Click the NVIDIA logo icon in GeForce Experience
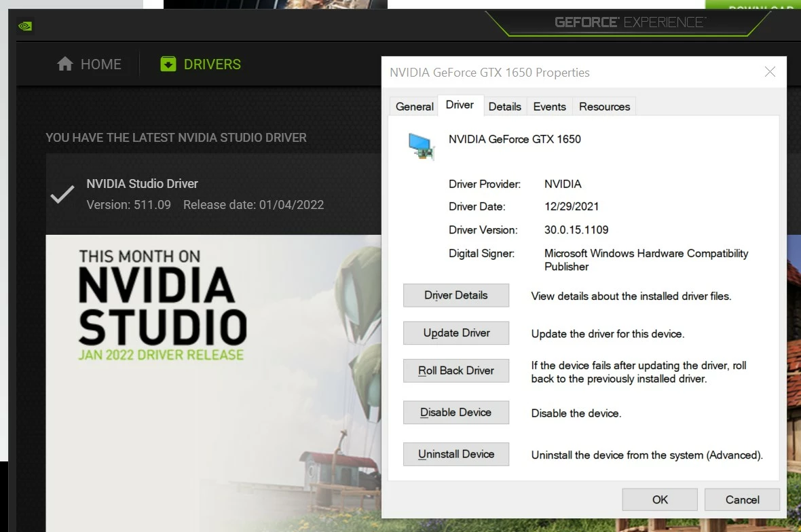The image size is (801, 532). [25, 26]
